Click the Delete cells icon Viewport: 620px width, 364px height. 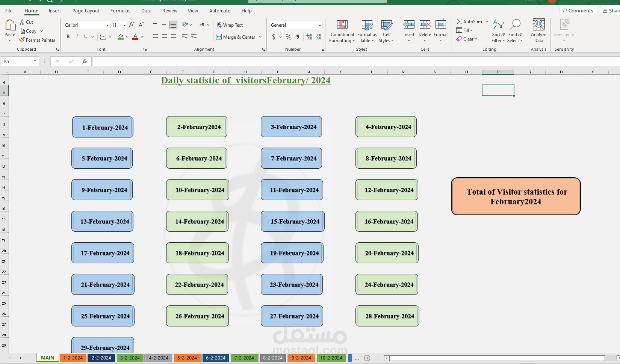[x=425, y=25]
